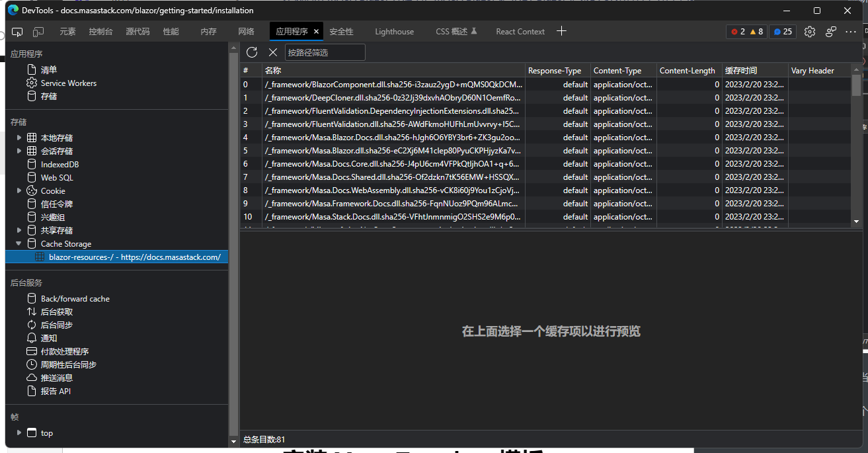The height and width of the screenshot is (453, 868).
Task: Click the 按路径筛选 filter field
Action: click(x=324, y=52)
